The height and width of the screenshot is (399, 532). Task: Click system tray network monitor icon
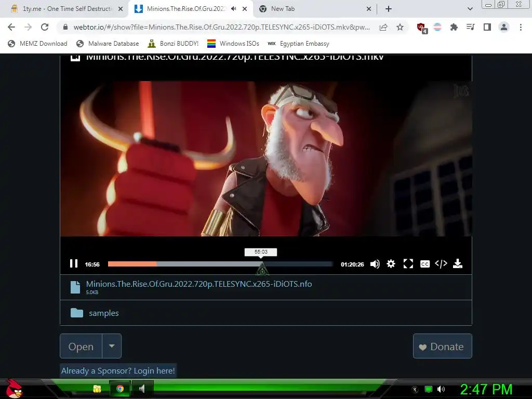click(429, 389)
